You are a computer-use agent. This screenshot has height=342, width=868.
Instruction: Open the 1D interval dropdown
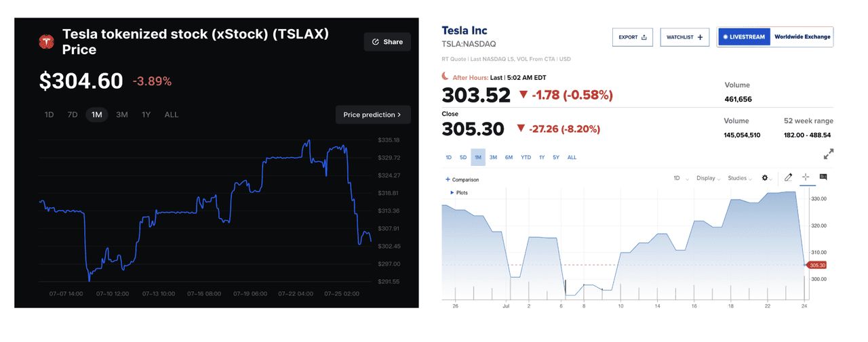click(681, 178)
